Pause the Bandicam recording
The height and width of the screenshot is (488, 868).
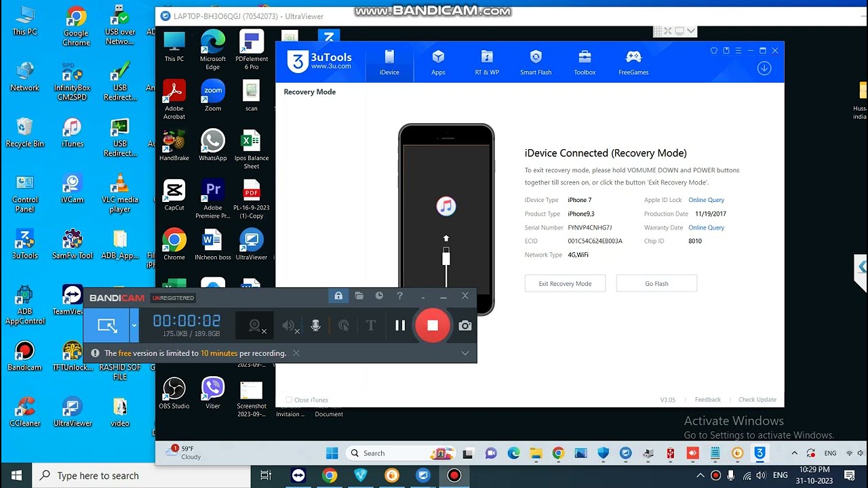click(400, 326)
